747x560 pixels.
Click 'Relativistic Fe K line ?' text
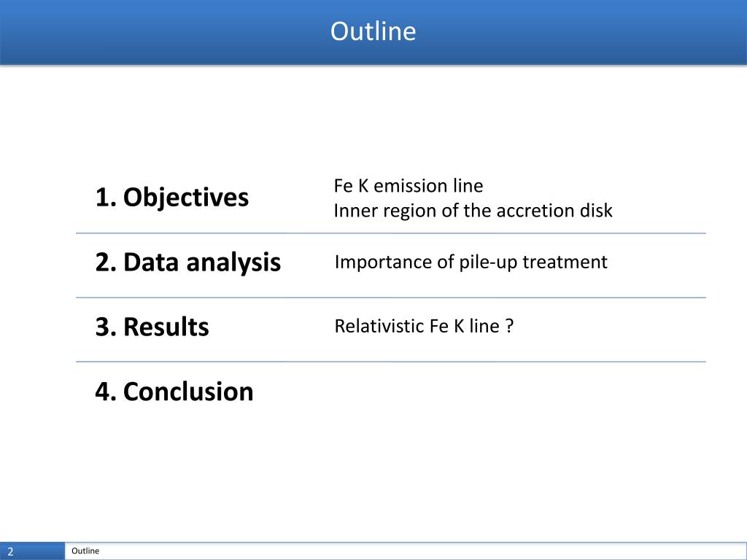(x=424, y=326)
